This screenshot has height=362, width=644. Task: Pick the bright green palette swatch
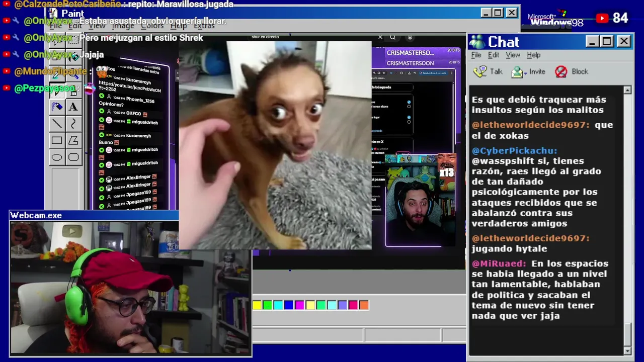[268, 305]
